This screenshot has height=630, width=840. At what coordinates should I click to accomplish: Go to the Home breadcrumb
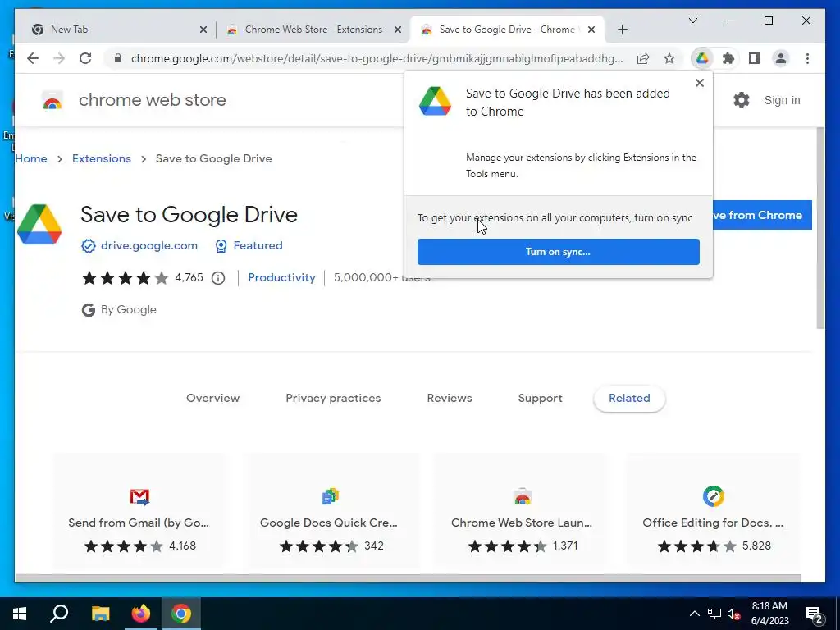[31, 158]
